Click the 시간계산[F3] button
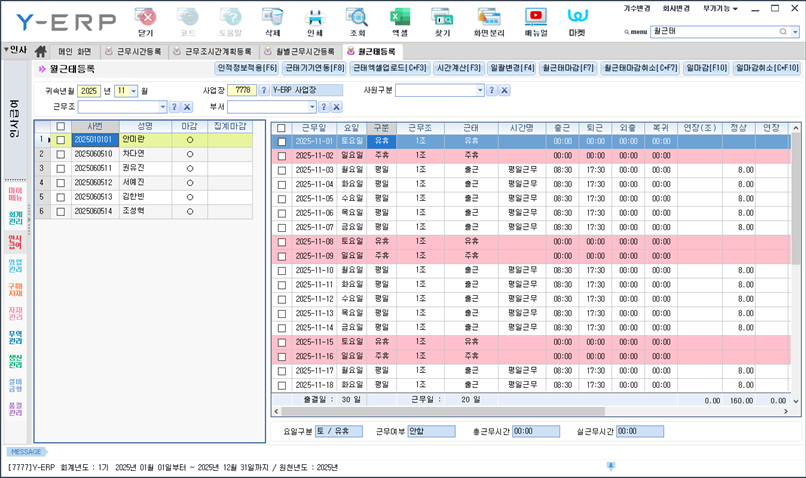 click(458, 68)
